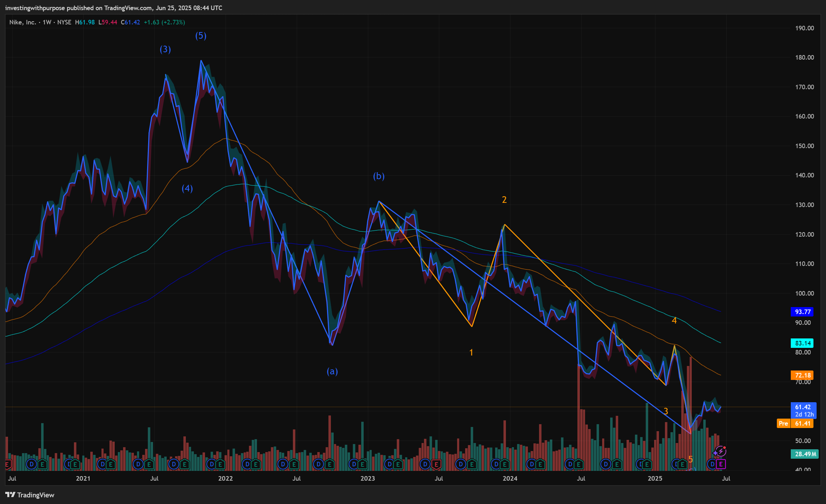This screenshot has width=826, height=504.
Task: Click the 2023 label on the time axis
Action: click(x=367, y=478)
